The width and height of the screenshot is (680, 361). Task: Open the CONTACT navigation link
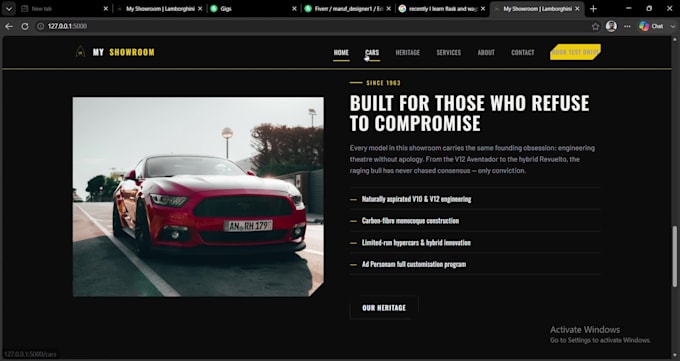523,53
